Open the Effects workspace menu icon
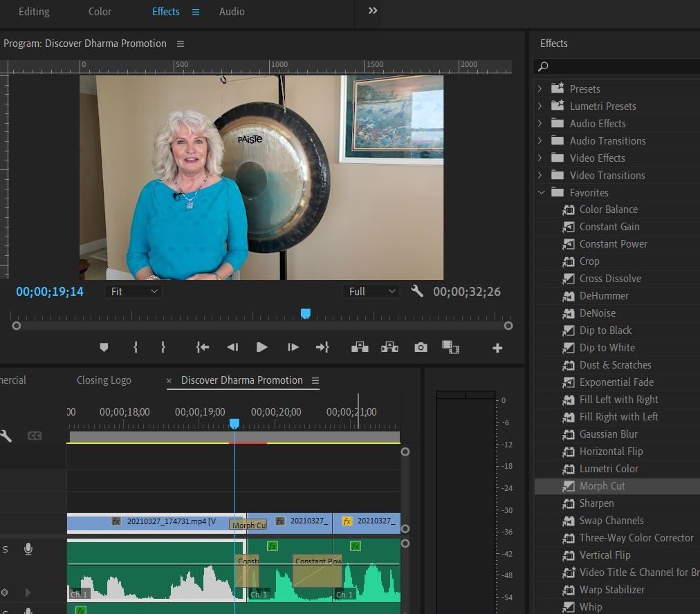This screenshot has height=614, width=700. point(196,12)
